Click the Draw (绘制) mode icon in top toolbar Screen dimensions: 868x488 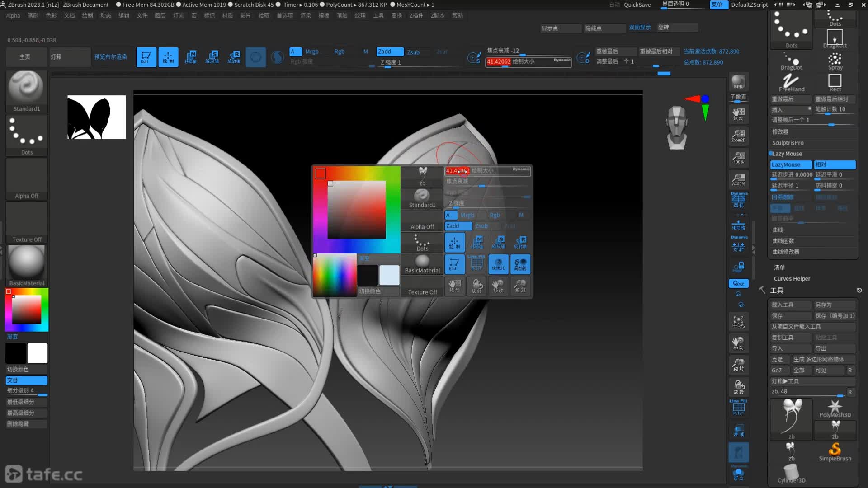pyautogui.click(x=168, y=57)
